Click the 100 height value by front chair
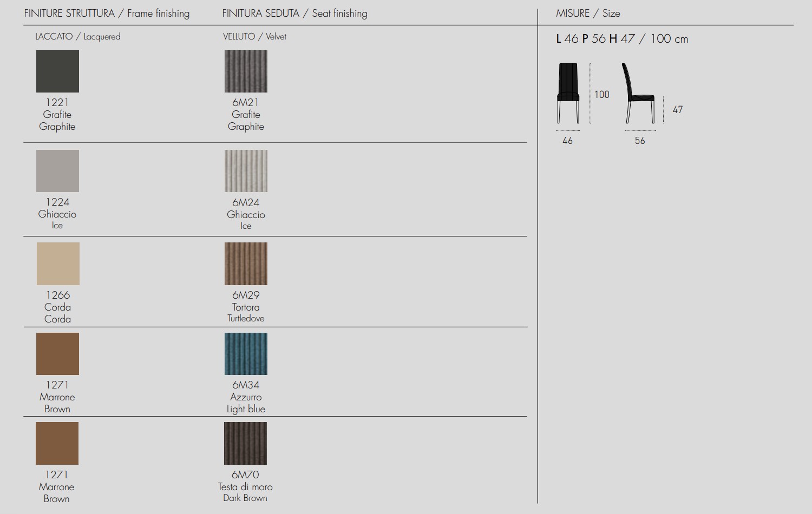812x514 pixels. (601, 95)
